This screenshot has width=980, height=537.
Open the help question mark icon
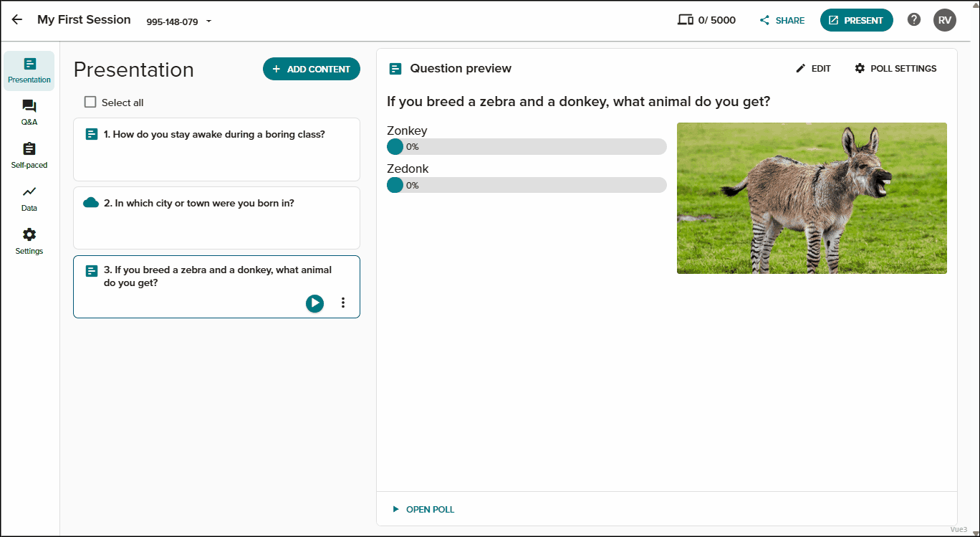click(914, 19)
